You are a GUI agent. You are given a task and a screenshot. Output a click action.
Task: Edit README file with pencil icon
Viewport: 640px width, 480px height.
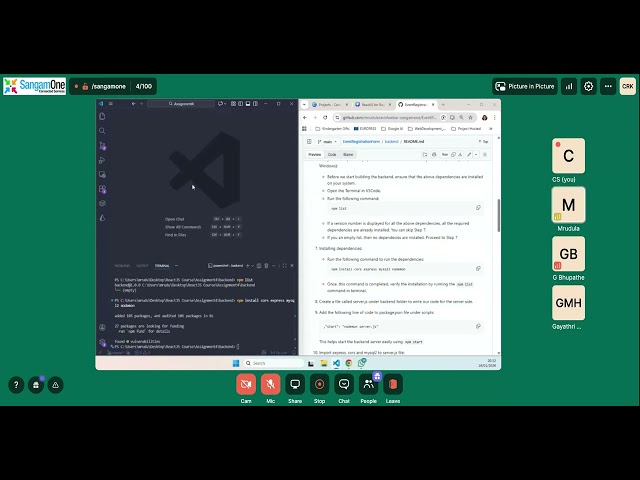(x=469, y=155)
